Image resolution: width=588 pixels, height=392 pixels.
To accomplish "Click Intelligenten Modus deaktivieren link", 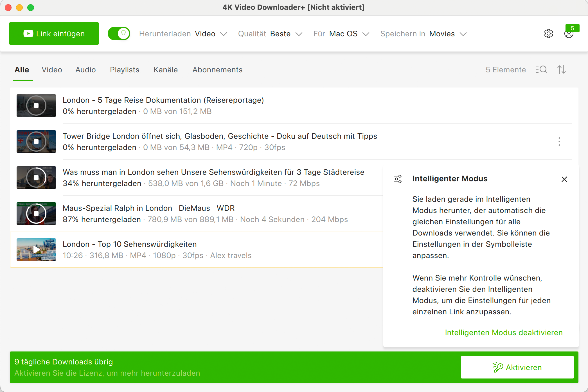I will tap(504, 333).
